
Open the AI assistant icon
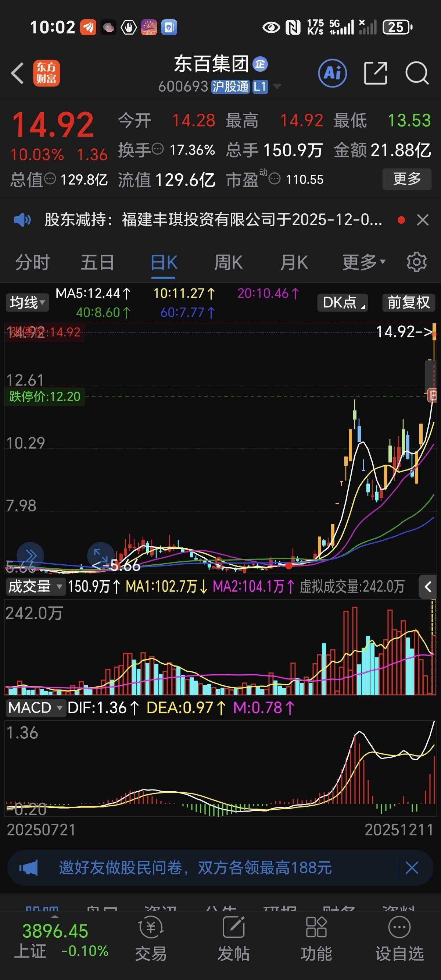[x=332, y=73]
